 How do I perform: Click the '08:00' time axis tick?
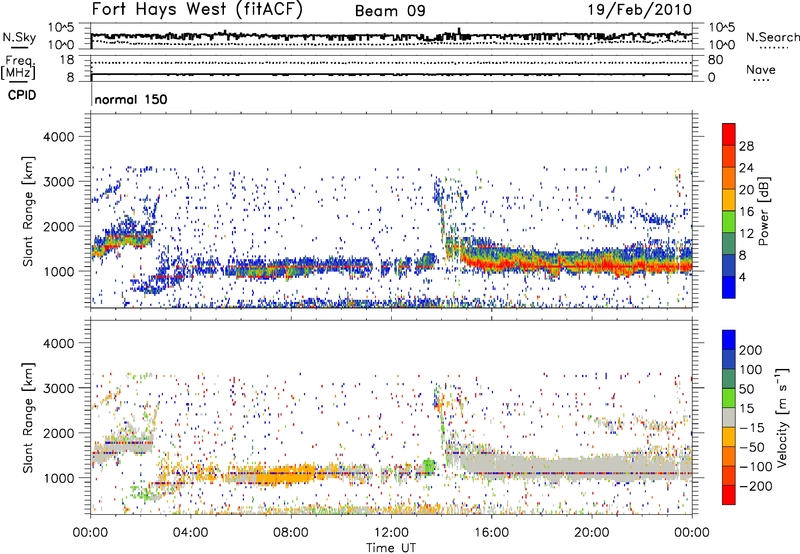[290, 533]
